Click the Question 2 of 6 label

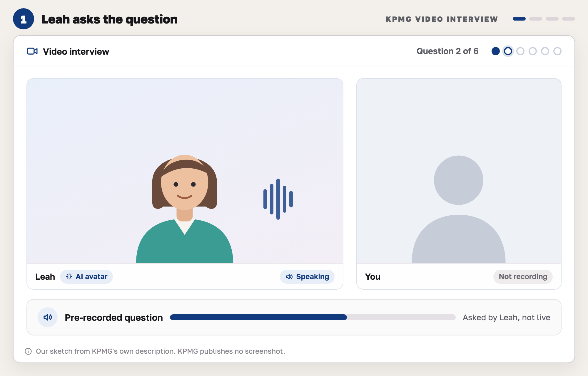[447, 51]
